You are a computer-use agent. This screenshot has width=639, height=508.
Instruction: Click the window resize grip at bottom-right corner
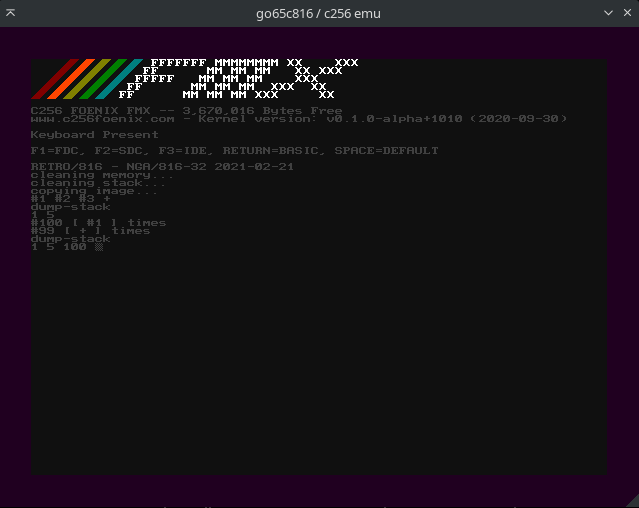click(632, 501)
